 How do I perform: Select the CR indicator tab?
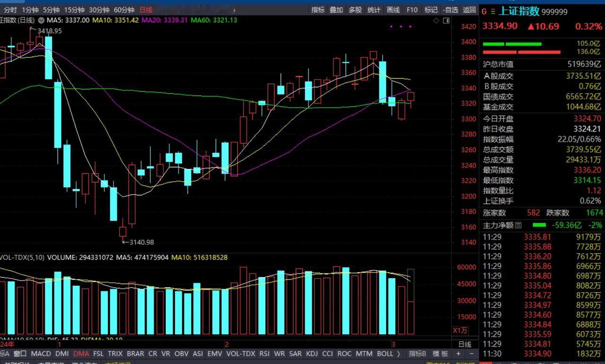tap(153, 353)
